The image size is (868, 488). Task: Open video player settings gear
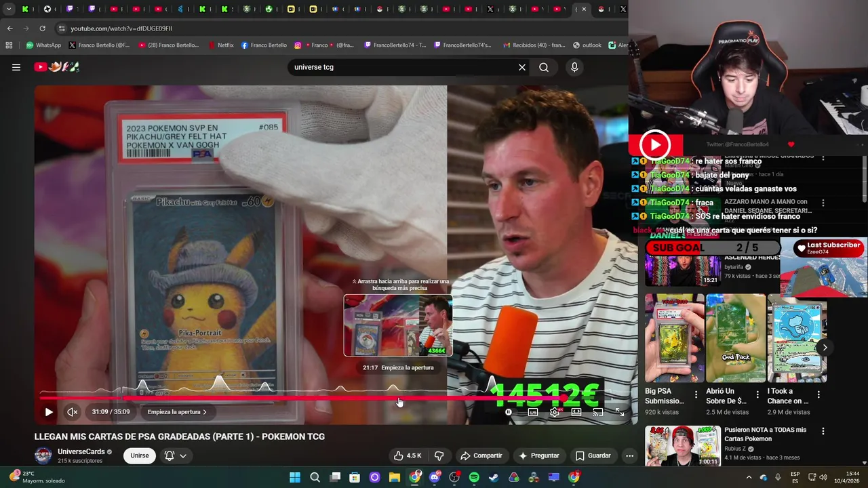(x=555, y=412)
